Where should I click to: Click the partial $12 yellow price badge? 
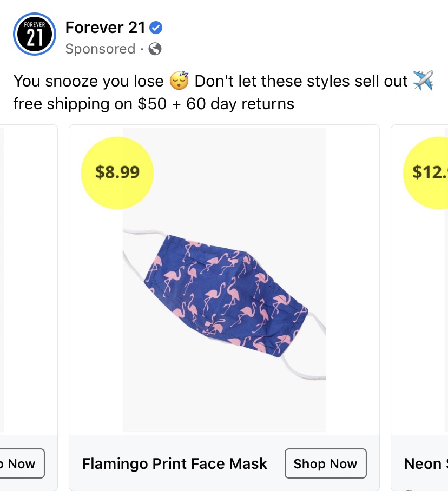point(427,172)
